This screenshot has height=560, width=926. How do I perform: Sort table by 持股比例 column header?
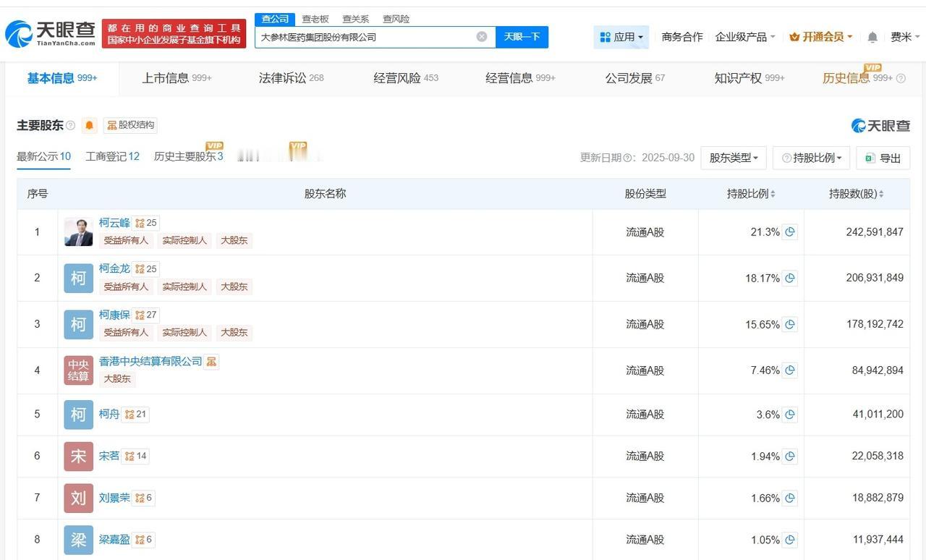[751, 194]
